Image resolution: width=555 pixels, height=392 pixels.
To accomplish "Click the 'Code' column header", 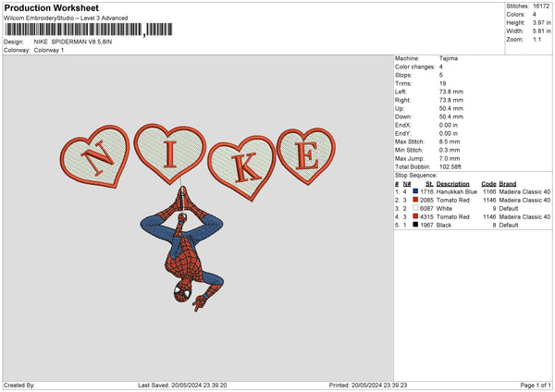I will 488,184.
